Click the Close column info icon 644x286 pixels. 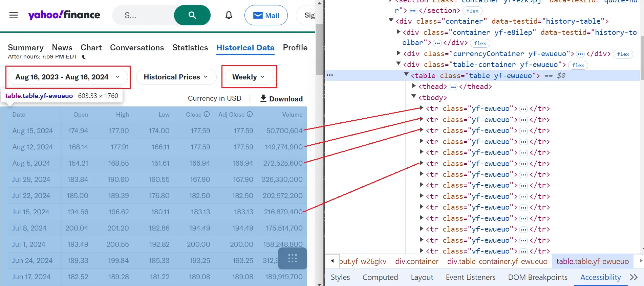point(207,114)
